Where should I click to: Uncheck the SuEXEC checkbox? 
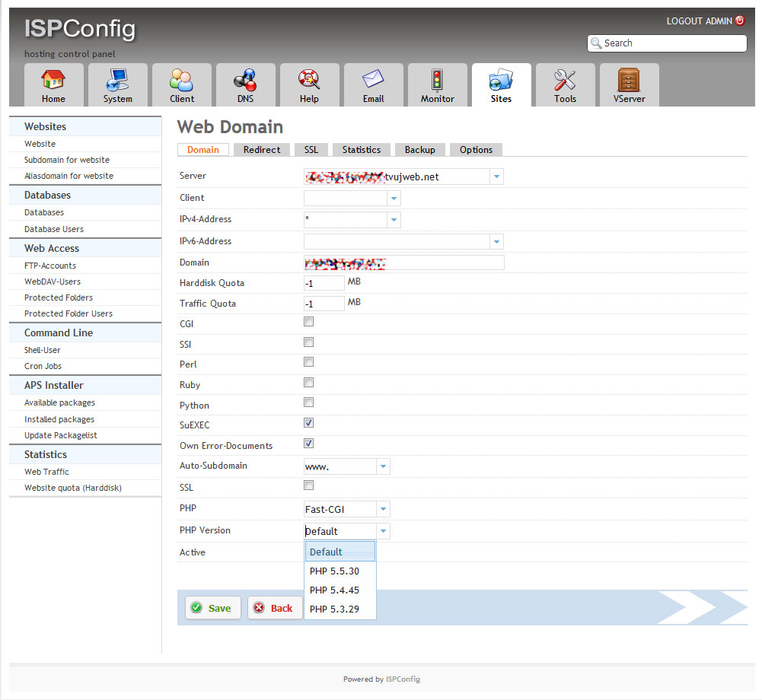click(x=309, y=423)
